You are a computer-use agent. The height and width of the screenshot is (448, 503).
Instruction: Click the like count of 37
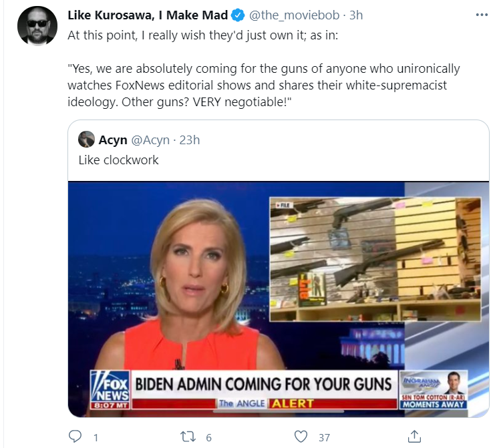(325, 437)
